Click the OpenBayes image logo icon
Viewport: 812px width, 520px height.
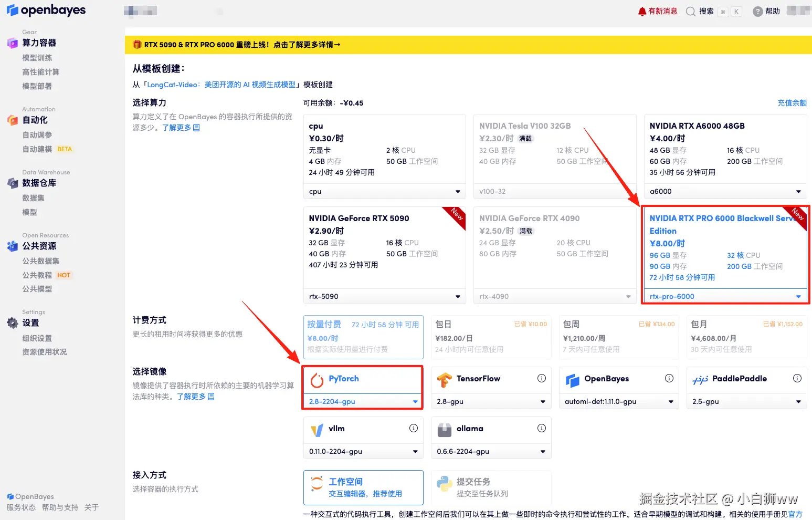[573, 380]
